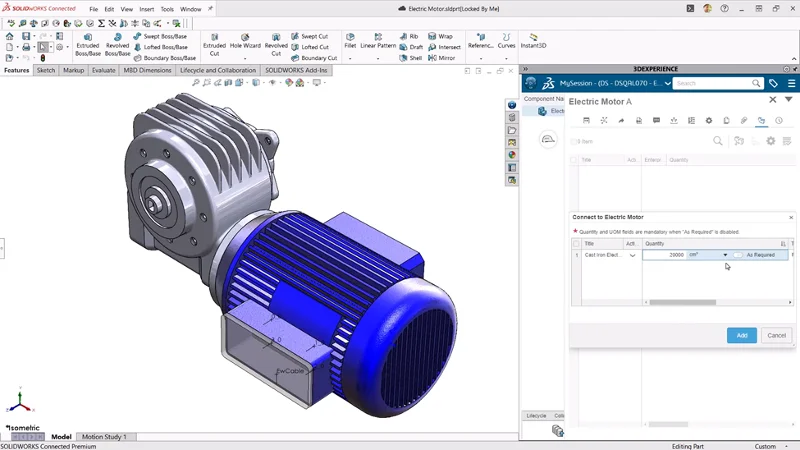Click the Cancel button
This screenshot has width=800, height=450.
[775, 335]
